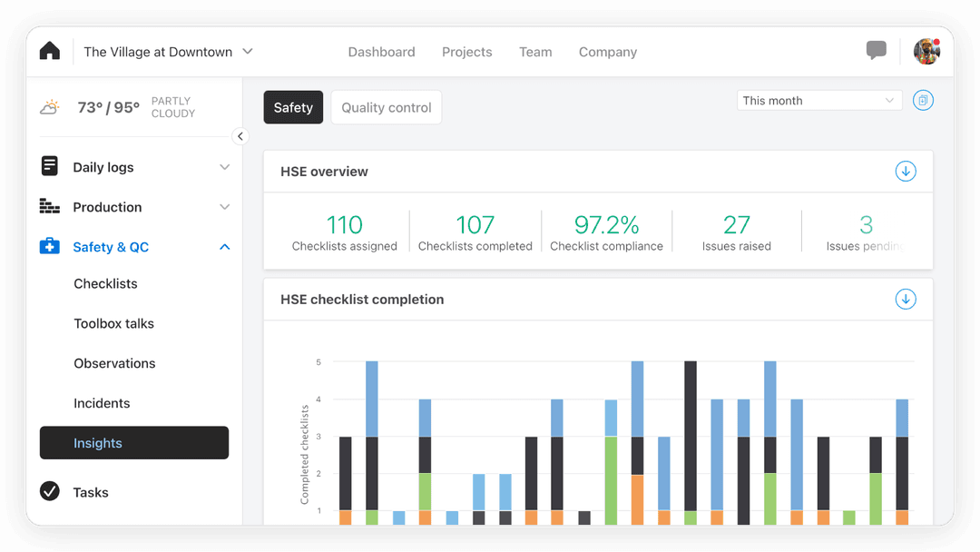Select the Safety tab
The image size is (980, 552).
(293, 107)
